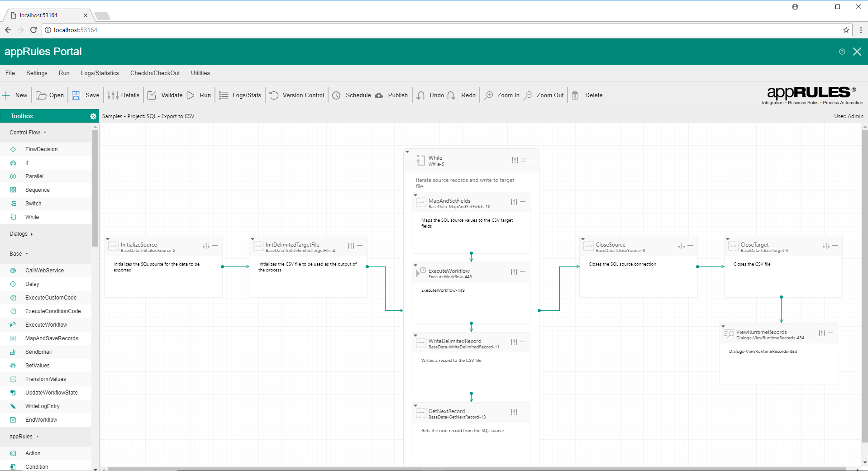Collapse the InitializeSource node triangle
Screen dimensions: 868x471
click(108, 239)
